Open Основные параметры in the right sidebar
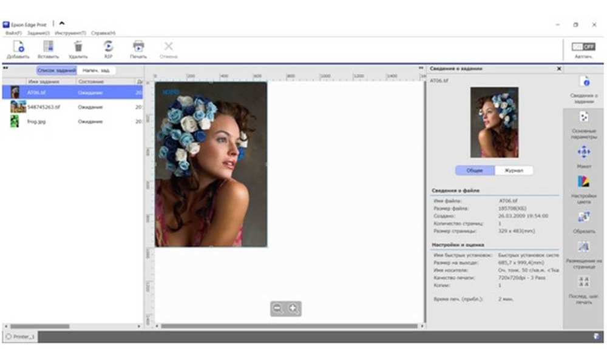This screenshot has height=364, width=607. coord(583,117)
